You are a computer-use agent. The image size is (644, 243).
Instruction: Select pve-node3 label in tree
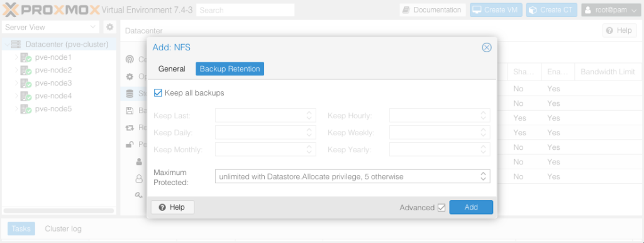pyautogui.click(x=53, y=83)
